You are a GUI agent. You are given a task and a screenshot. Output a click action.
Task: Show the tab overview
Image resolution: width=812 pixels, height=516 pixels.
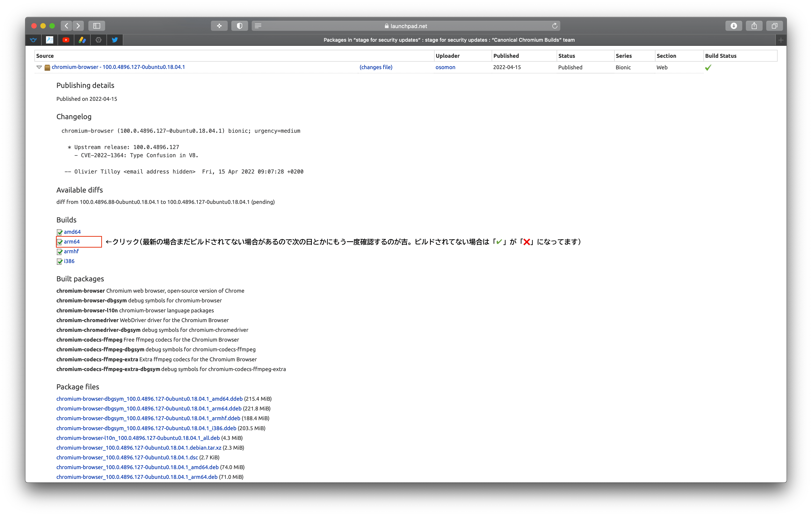775,26
